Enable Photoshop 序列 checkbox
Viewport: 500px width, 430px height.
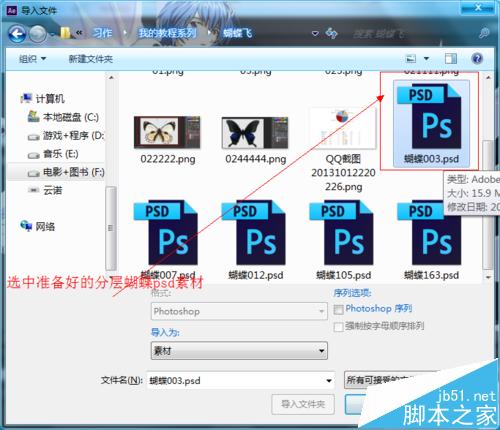point(339,309)
